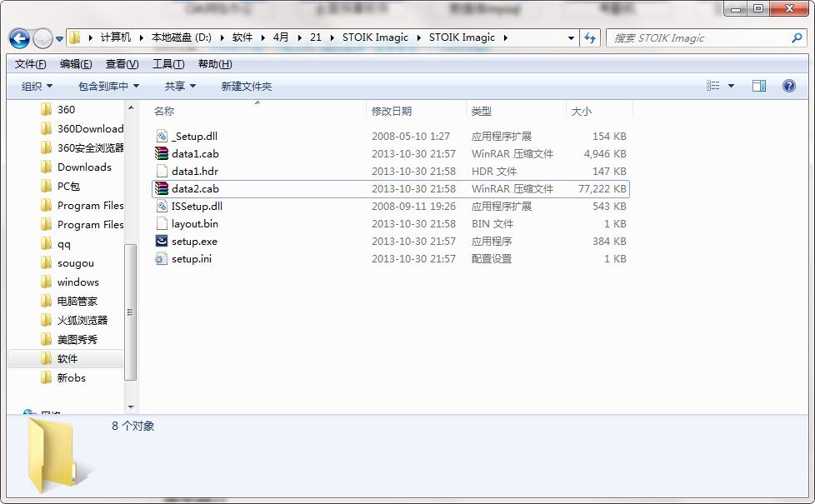
Task: Select the 软件 folder in sidebar
Action: 67,359
